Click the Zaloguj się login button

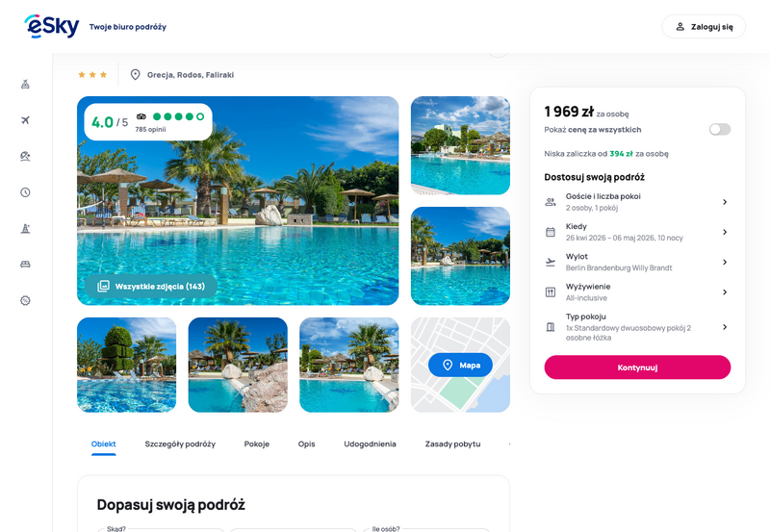(704, 27)
